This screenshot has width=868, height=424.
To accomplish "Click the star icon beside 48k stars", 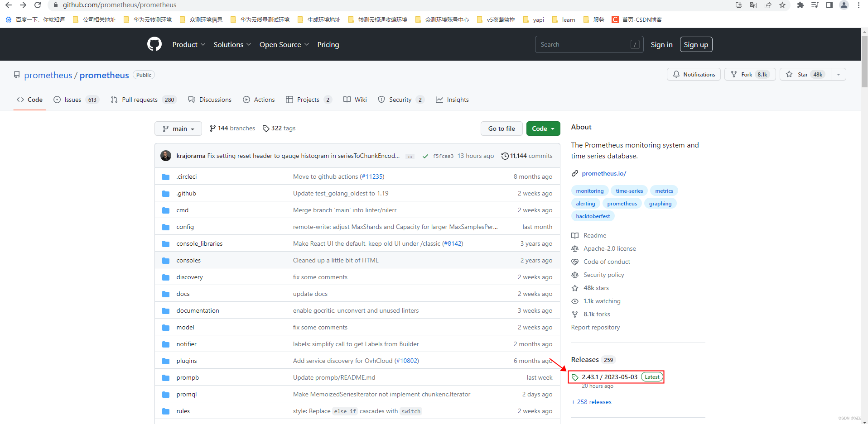I will (575, 288).
